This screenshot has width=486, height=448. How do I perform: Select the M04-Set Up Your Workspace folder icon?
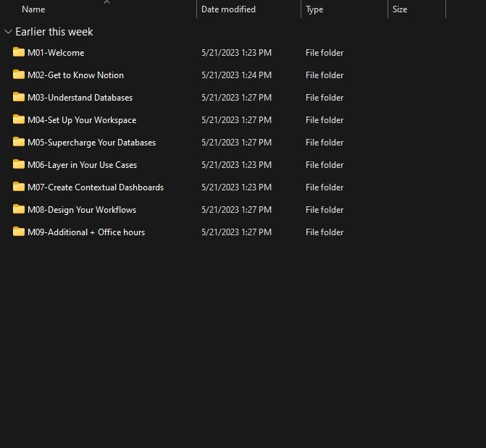19,119
